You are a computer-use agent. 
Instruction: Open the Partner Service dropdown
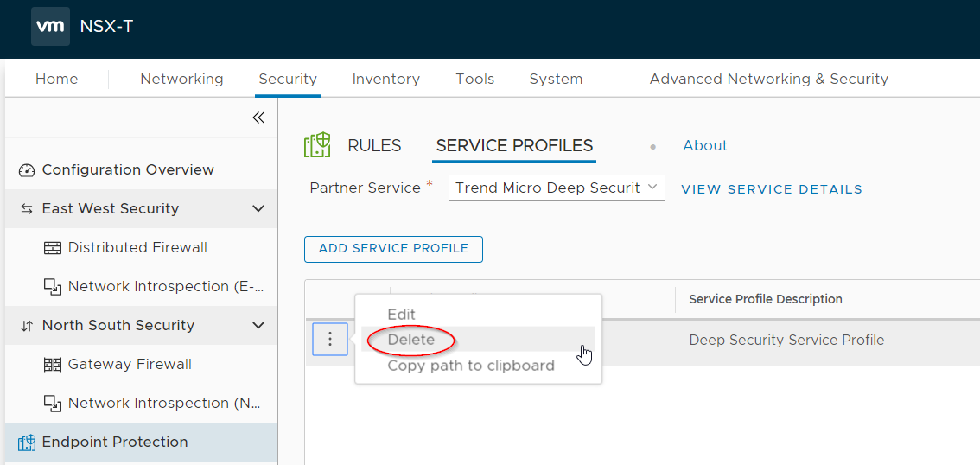tap(556, 188)
